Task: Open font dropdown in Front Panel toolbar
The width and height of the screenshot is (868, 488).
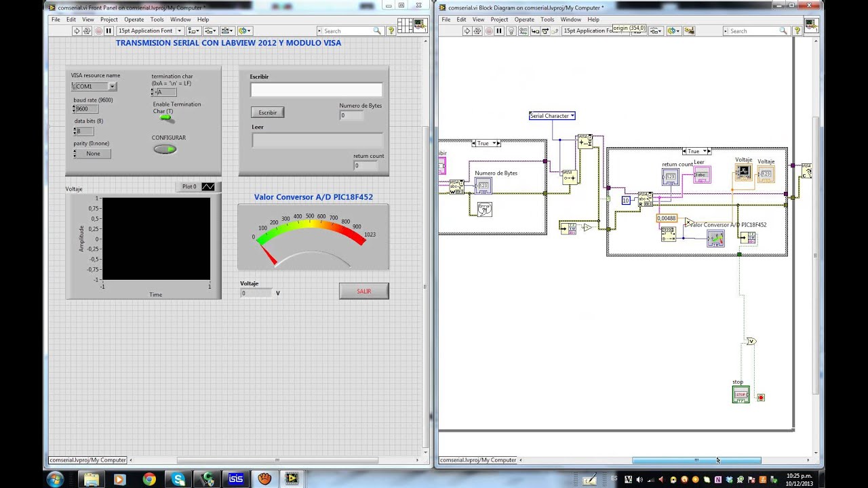Action: tap(149, 31)
